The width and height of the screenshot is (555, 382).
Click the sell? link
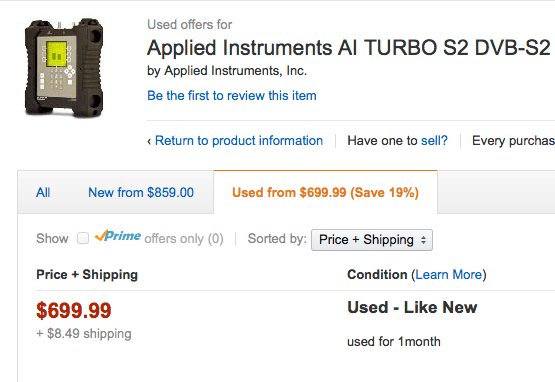(x=434, y=141)
